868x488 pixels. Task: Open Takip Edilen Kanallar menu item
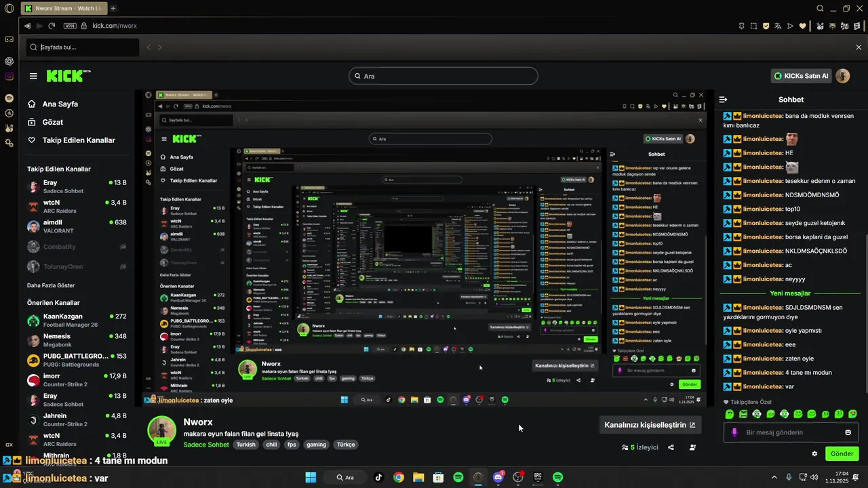pyautogui.click(x=71, y=140)
